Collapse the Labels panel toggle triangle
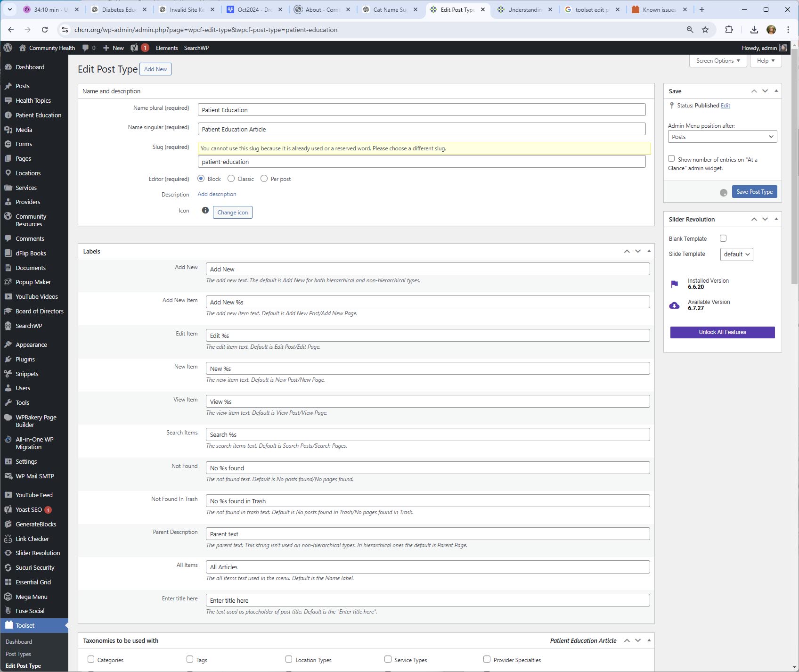Screen dimensions: 799x672 649,251
